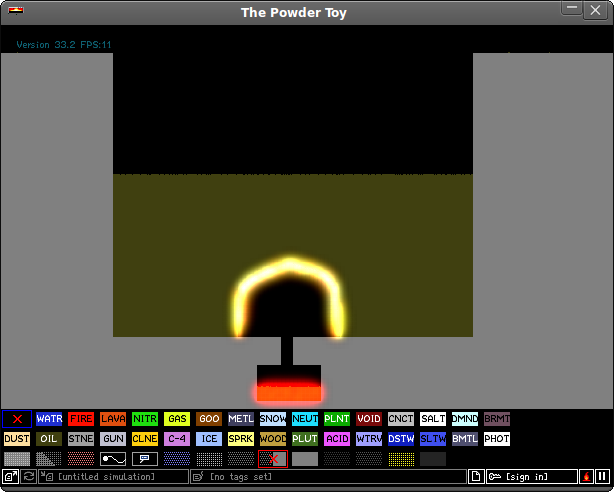Create a new blank simulation

tap(476, 477)
